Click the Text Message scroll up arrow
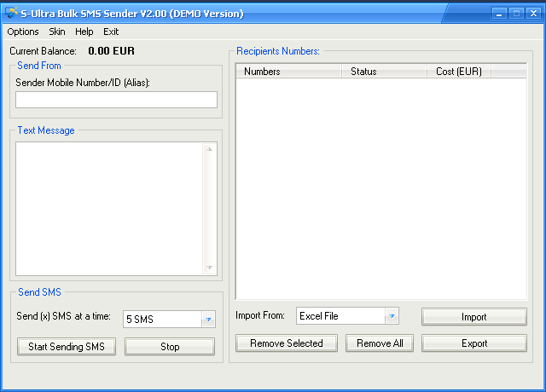The image size is (546, 392). tap(210, 149)
